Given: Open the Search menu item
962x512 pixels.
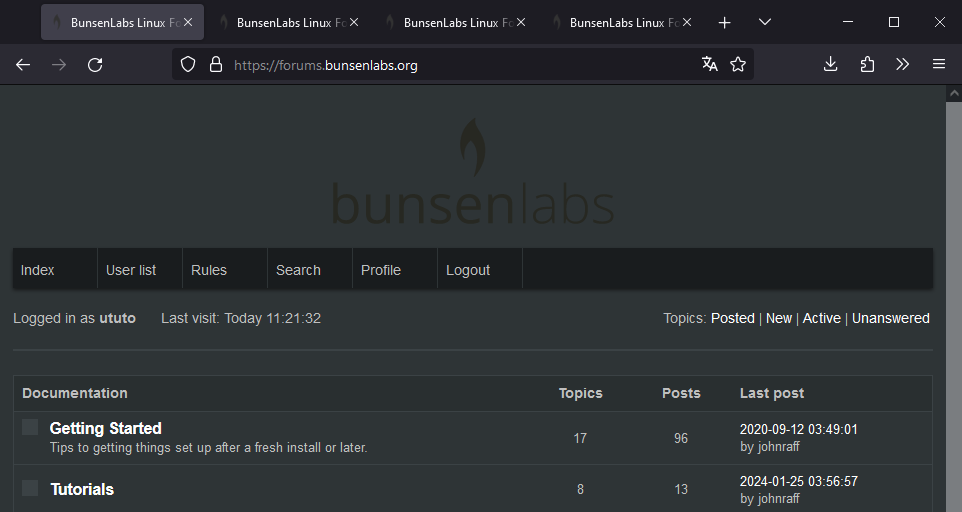Looking at the screenshot, I should 298,270.
